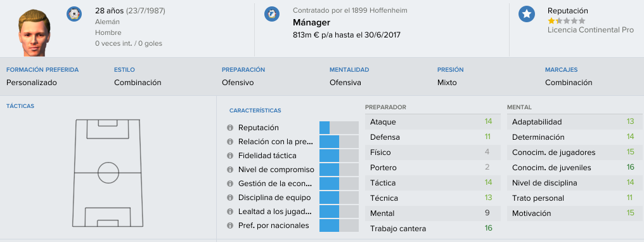Click the Hoffenheim club badge icon
Viewport: 644px width, 242px height.
coord(272,15)
